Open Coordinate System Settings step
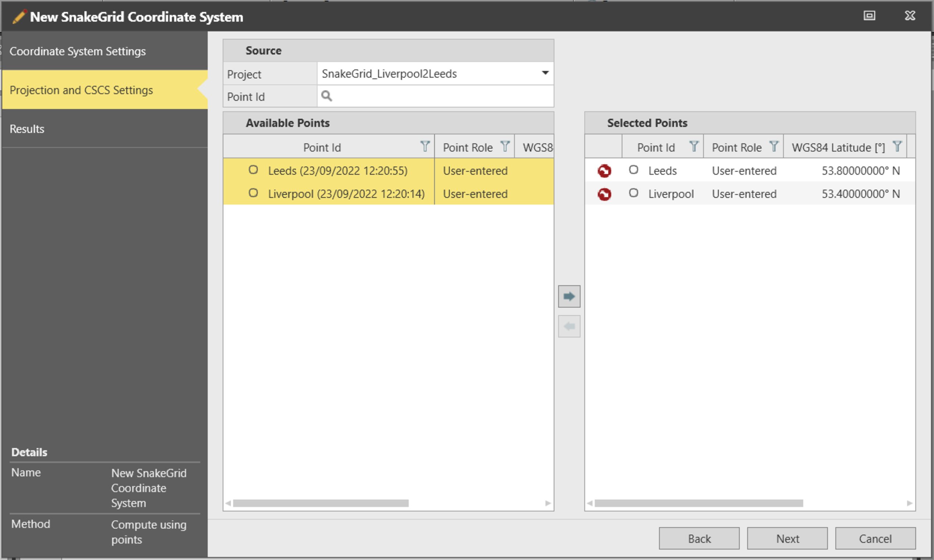 click(x=105, y=51)
